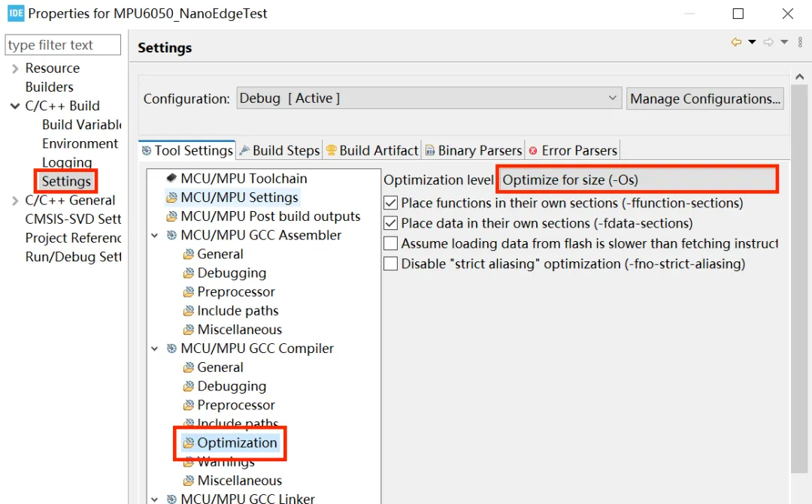Open the Configuration dropdown showing Debug
The height and width of the screenshot is (504, 812).
click(429, 98)
